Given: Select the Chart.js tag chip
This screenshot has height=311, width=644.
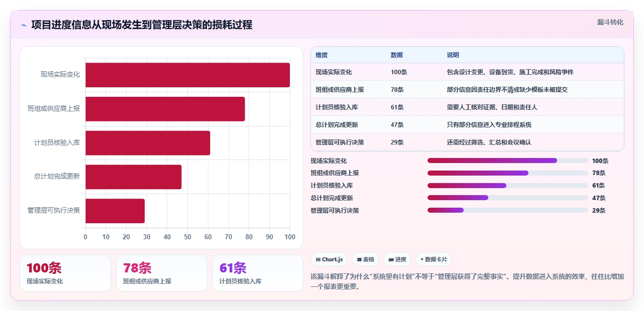Looking at the screenshot, I should tap(330, 259).
